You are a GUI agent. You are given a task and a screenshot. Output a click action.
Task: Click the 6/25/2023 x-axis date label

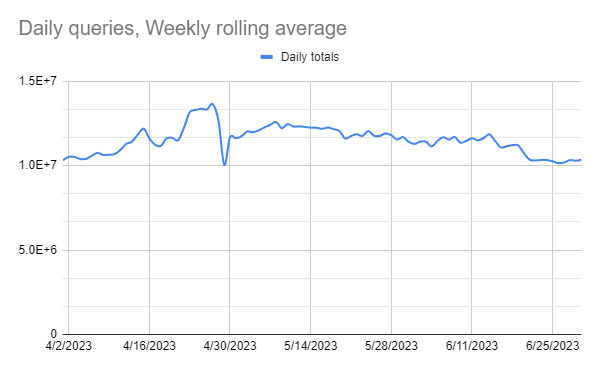(x=552, y=346)
